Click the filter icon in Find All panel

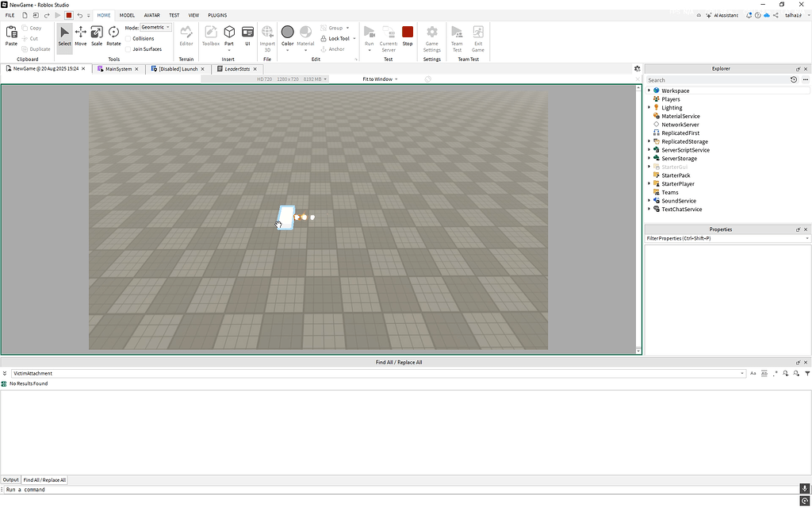807,373
